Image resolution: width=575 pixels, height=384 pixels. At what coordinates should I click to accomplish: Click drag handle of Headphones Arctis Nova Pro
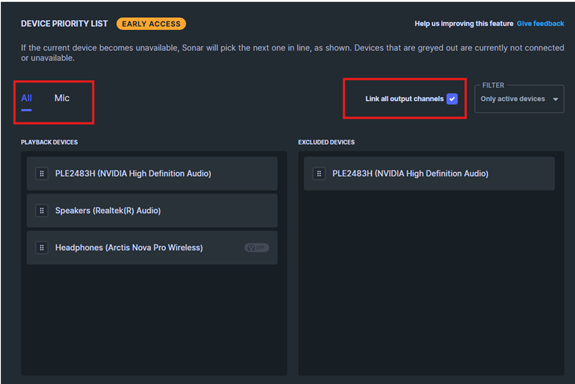coord(42,248)
